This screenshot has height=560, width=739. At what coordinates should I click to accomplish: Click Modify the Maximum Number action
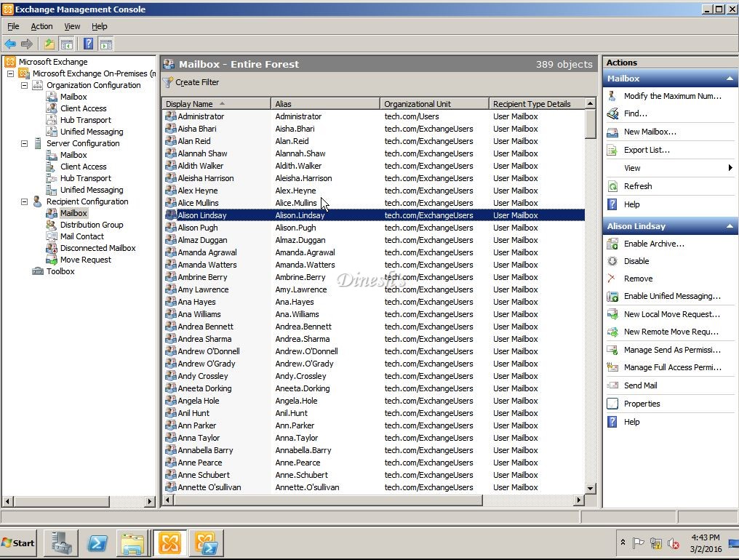click(x=672, y=96)
